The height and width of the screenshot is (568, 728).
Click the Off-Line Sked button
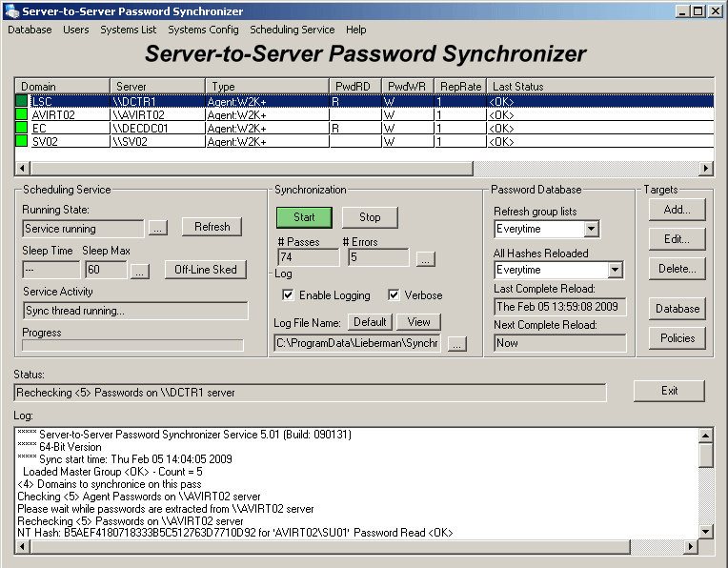(x=205, y=270)
